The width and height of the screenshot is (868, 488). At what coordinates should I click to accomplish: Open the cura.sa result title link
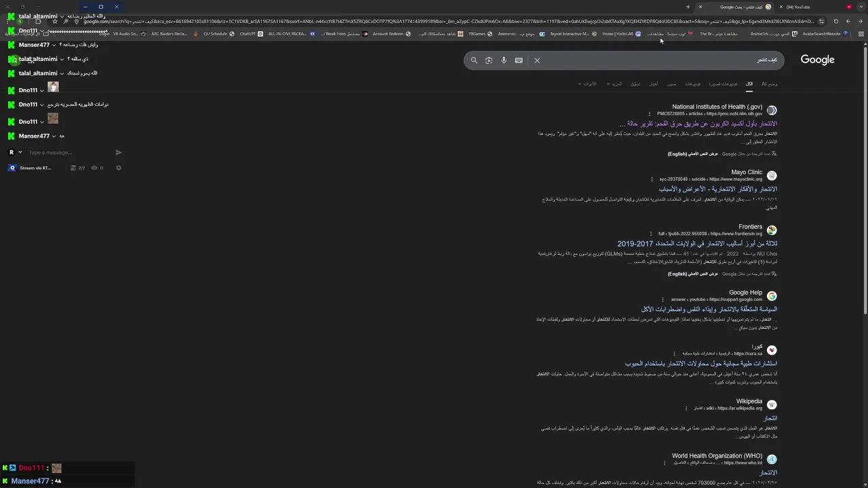click(x=701, y=364)
